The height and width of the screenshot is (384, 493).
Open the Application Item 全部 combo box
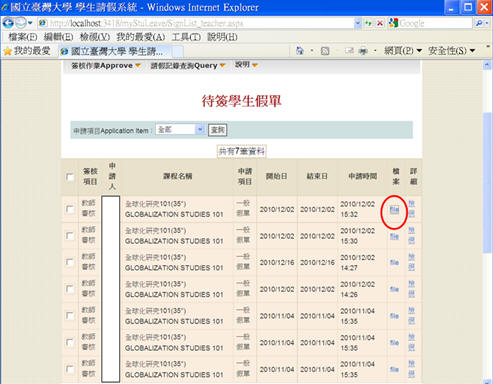[180, 130]
